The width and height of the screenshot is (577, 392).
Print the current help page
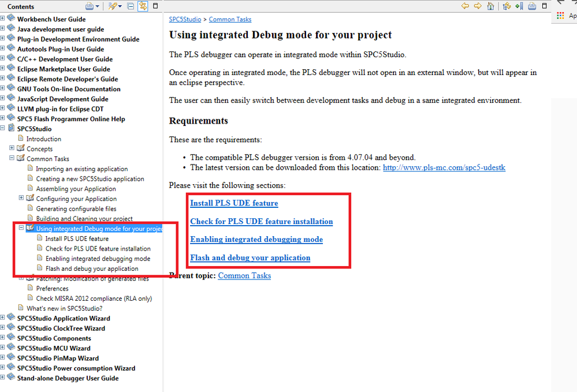click(x=532, y=6)
